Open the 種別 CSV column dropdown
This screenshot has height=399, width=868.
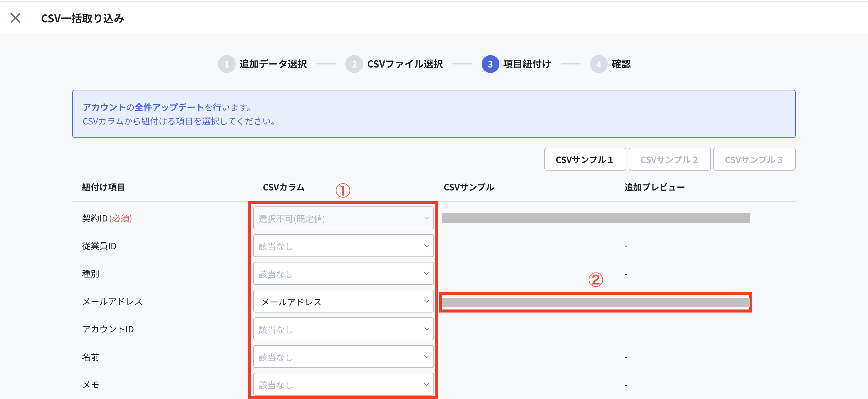click(x=343, y=274)
